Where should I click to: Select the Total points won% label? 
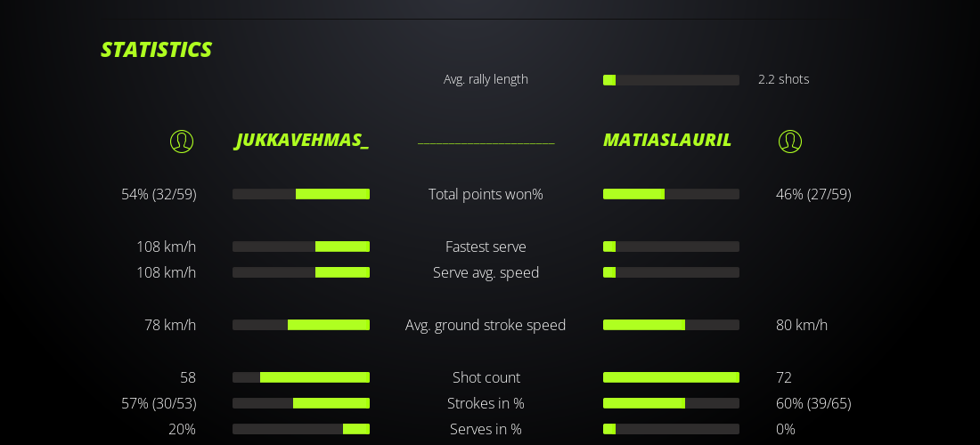pos(486,194)
